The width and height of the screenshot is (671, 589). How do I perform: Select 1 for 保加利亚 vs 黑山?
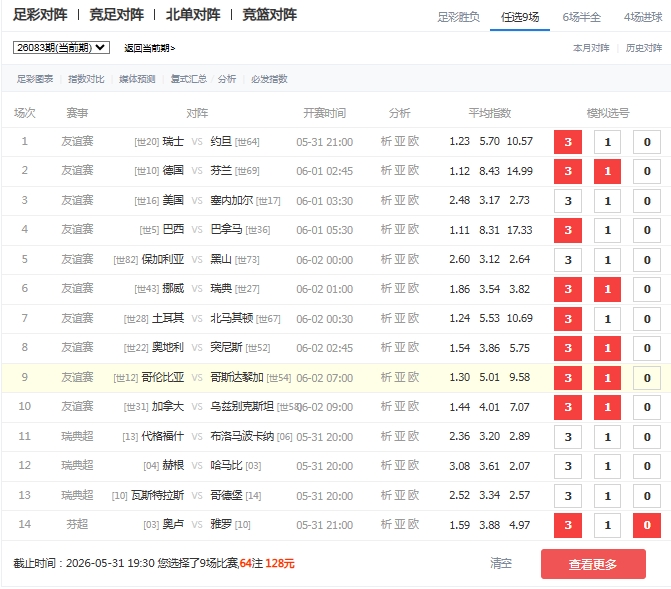point(607,260)
